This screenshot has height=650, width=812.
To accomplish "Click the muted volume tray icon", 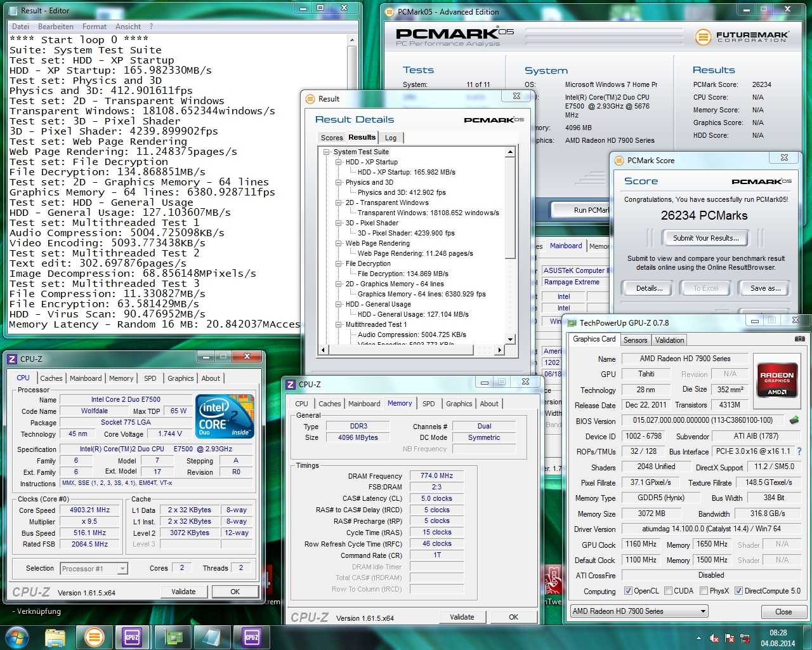I will pos(714,639).
